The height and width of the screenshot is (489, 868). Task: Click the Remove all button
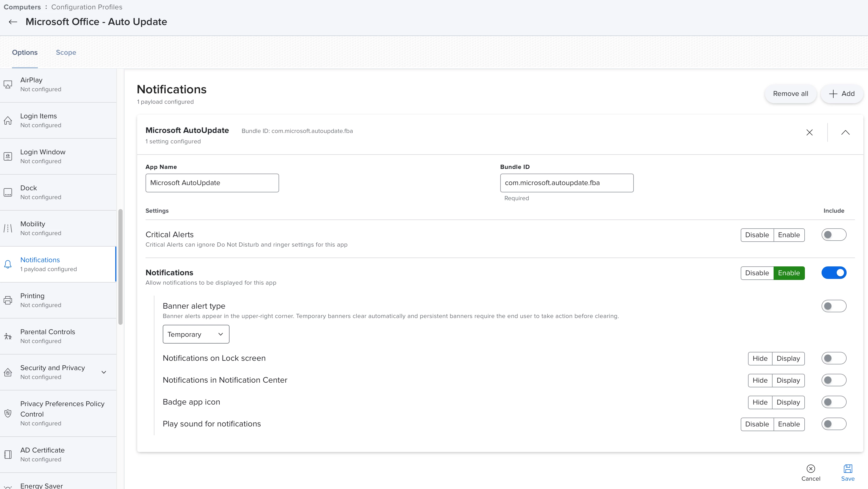[x=791, y=94]
